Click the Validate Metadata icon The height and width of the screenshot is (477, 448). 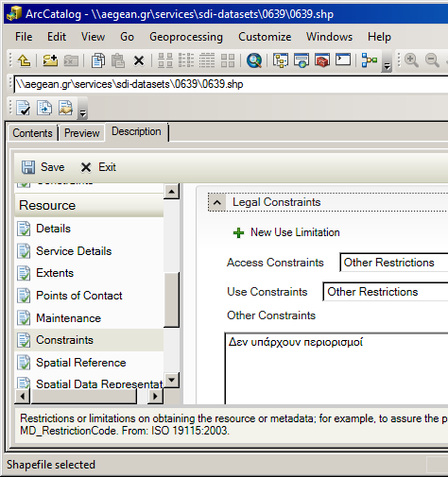pos(24,108)
